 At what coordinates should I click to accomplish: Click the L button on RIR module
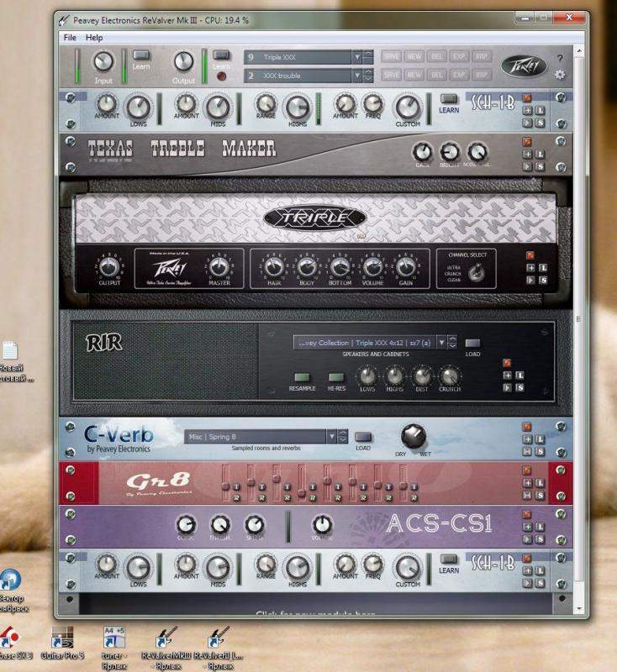(x=519, y=375)
